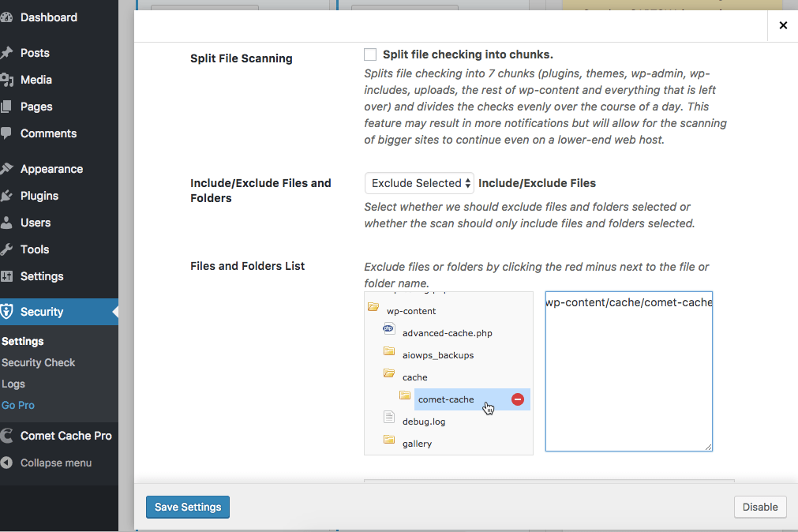
Task: Select the cache folder name
Action: [x=414, y=377]
